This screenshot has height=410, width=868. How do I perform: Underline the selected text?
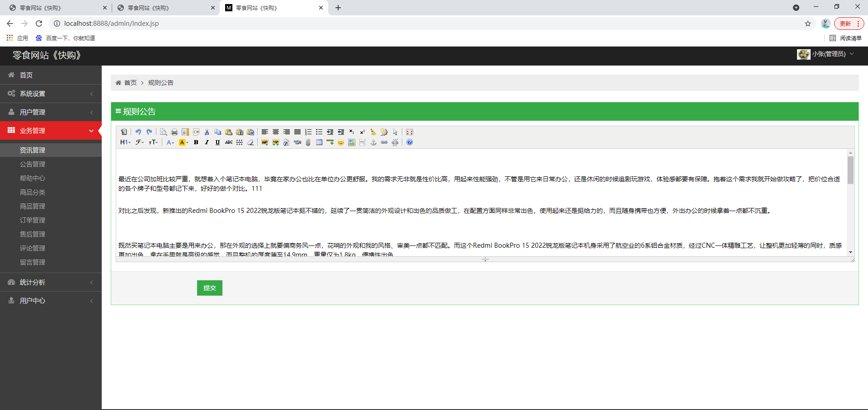(218, 142)
